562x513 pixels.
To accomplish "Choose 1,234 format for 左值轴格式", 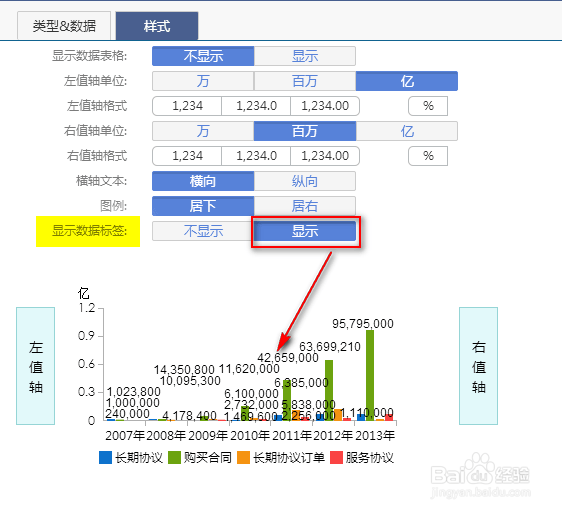I will click(x=187, y=106).
